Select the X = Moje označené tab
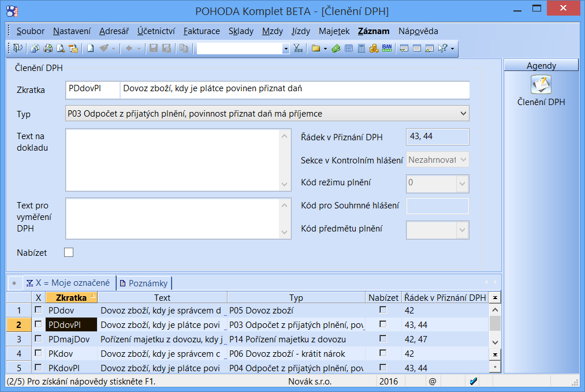Image resolution: width=585 pixels, height=392 pixels. [69, 283]
